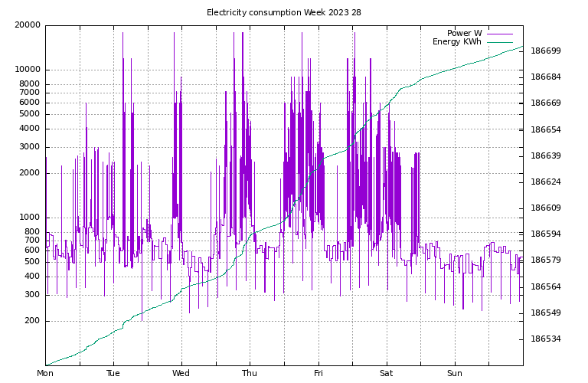Click the 6000 left axis value
588x383 pixels.
pyautogui.click(x=30, y=103)
